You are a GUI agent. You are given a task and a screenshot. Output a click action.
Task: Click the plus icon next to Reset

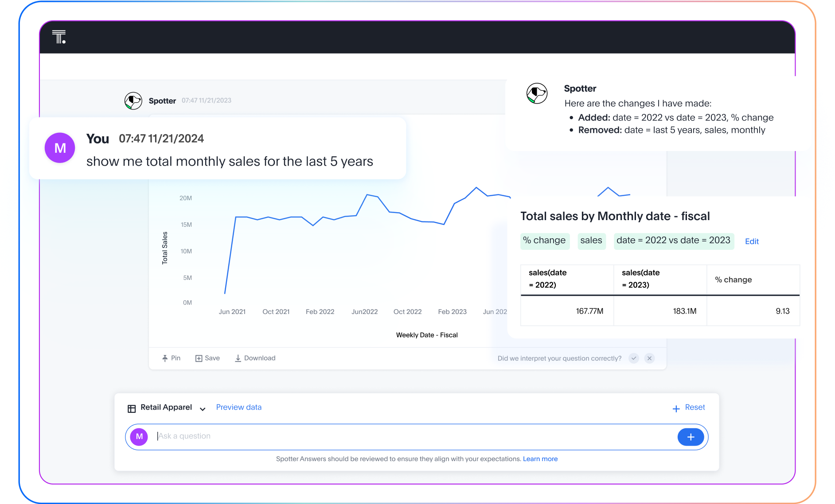675,407
